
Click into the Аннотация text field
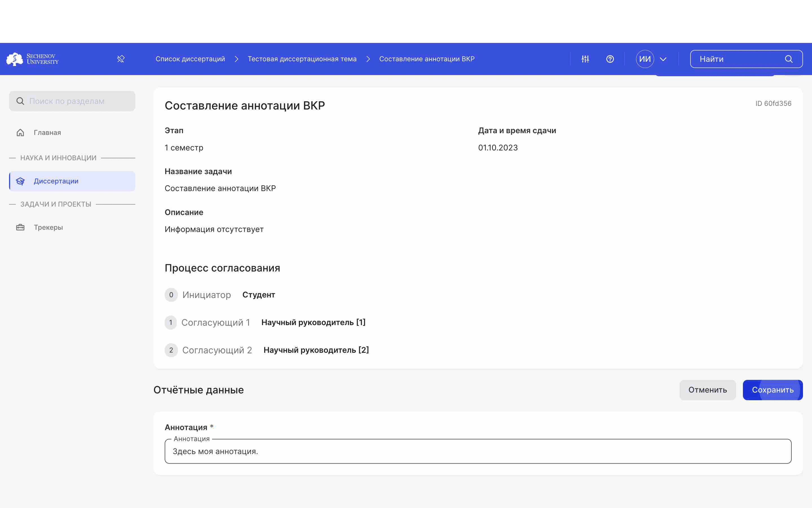click(478, 451)
